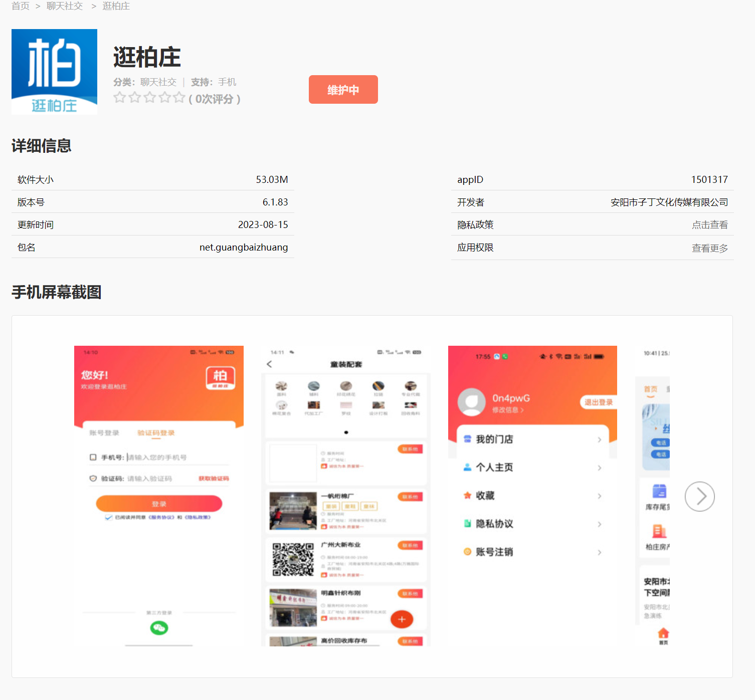Show next screenshot with right arrow

point(699,497)
